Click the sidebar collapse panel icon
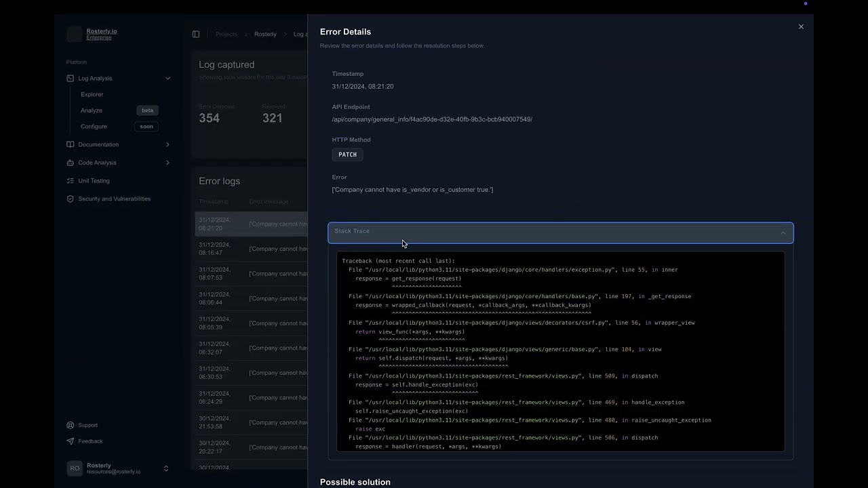This screenshot has width=868, height=488. [195, 34]
